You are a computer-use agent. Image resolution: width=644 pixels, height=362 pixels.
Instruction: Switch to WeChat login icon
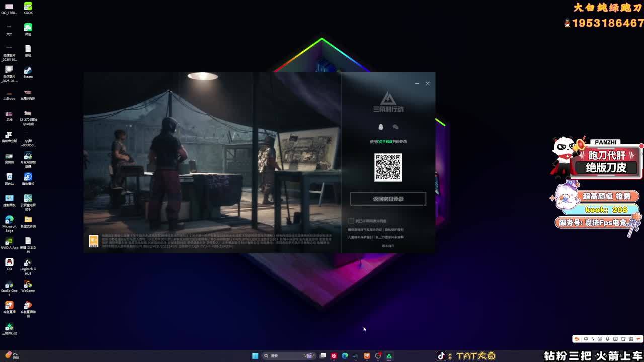click(395, 127)
